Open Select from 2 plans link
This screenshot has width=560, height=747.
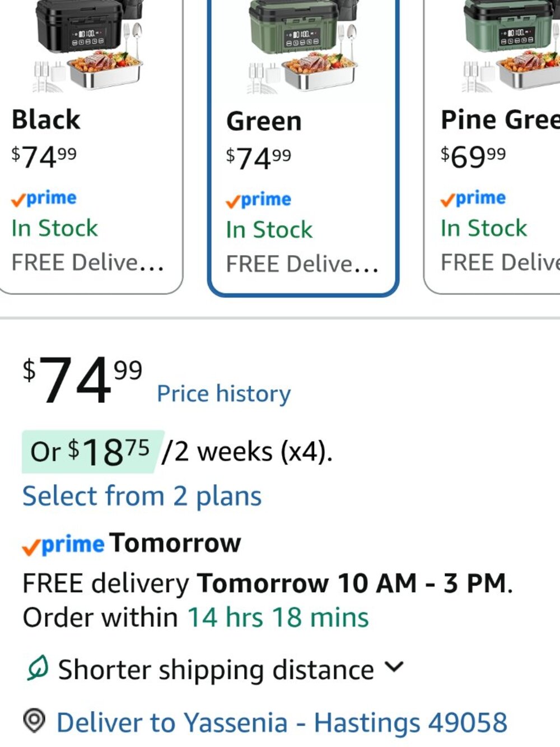142,496
